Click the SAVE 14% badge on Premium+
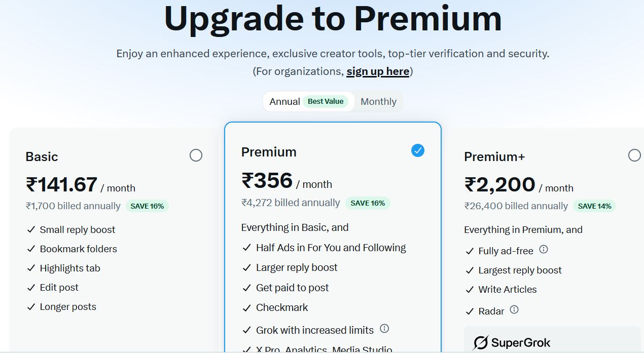The width and height of the screenshot is (644, 354). pyautogui.click(x=594, y=206)
